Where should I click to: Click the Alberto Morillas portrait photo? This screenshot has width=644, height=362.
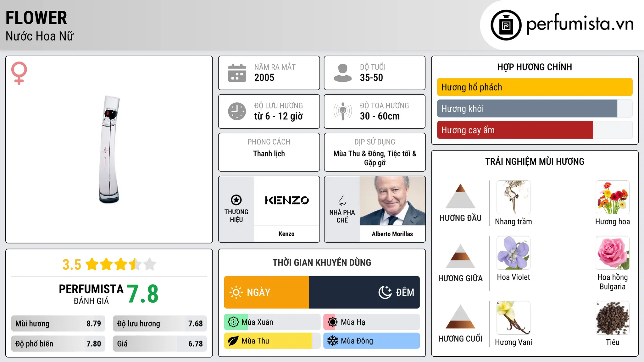tap(392, 200)
